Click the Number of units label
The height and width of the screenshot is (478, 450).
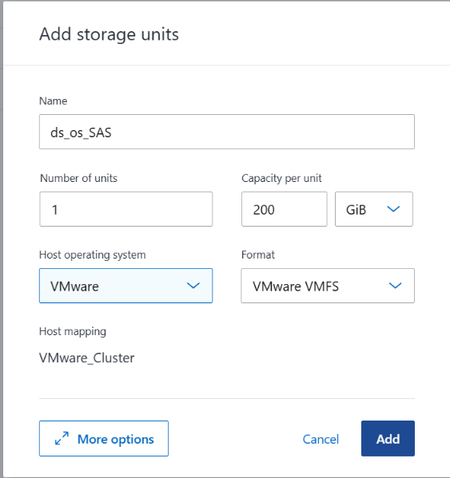pyautogui.click(x=79, y=178)
